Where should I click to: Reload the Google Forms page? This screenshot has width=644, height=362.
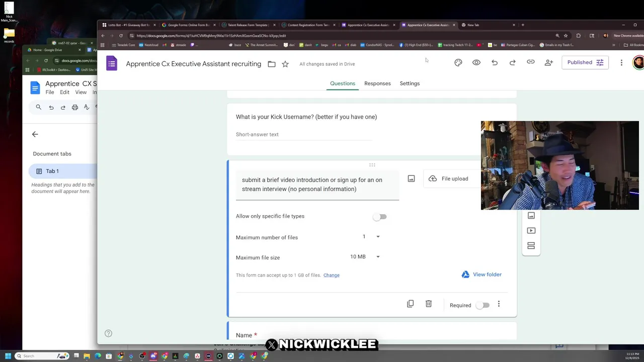click(121, 36)
